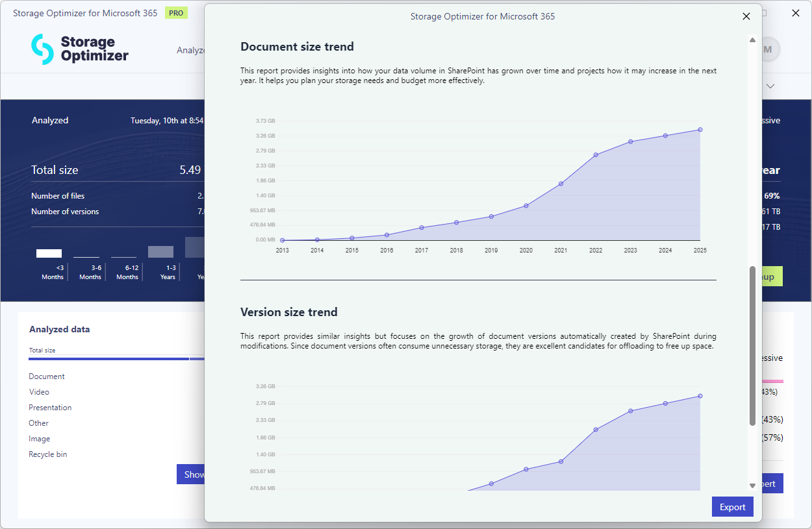Select the Recycle bin row

47,454
